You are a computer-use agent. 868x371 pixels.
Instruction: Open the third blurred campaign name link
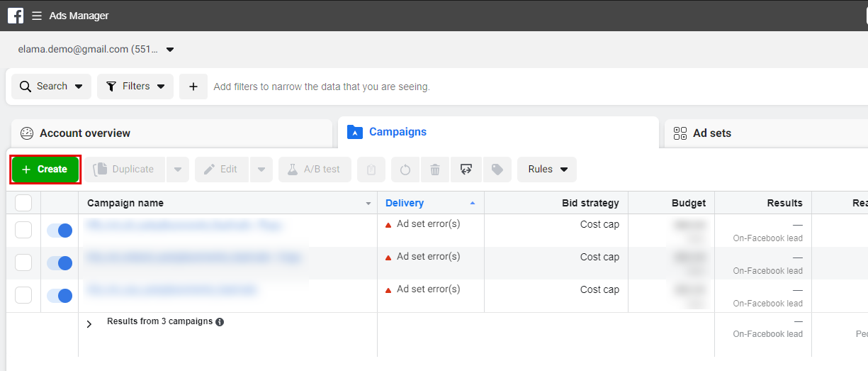(x=172, y=289)
